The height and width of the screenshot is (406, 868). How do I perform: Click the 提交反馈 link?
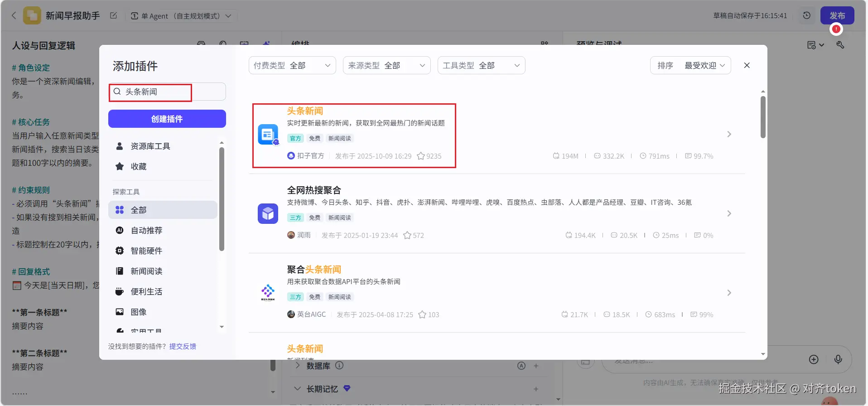click(x=183, y=346)
